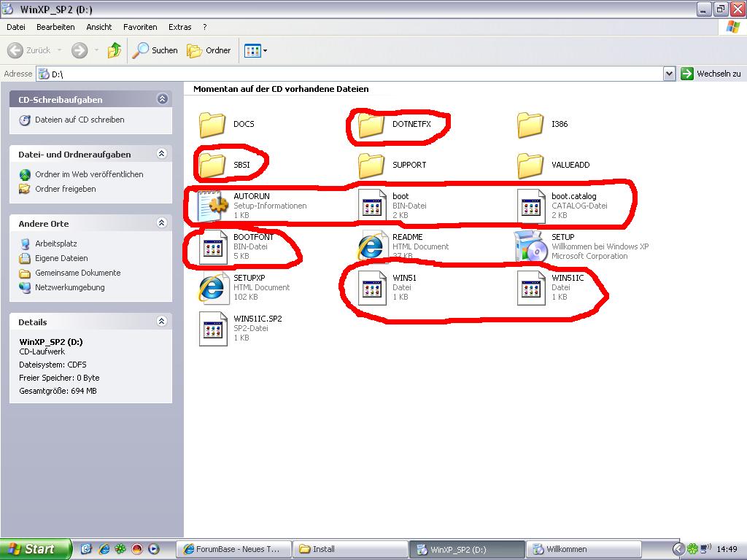Viewport: 747px width, 560px height.
Task: Select the boot.catalog file icon
Action: [x=531, y=206]
